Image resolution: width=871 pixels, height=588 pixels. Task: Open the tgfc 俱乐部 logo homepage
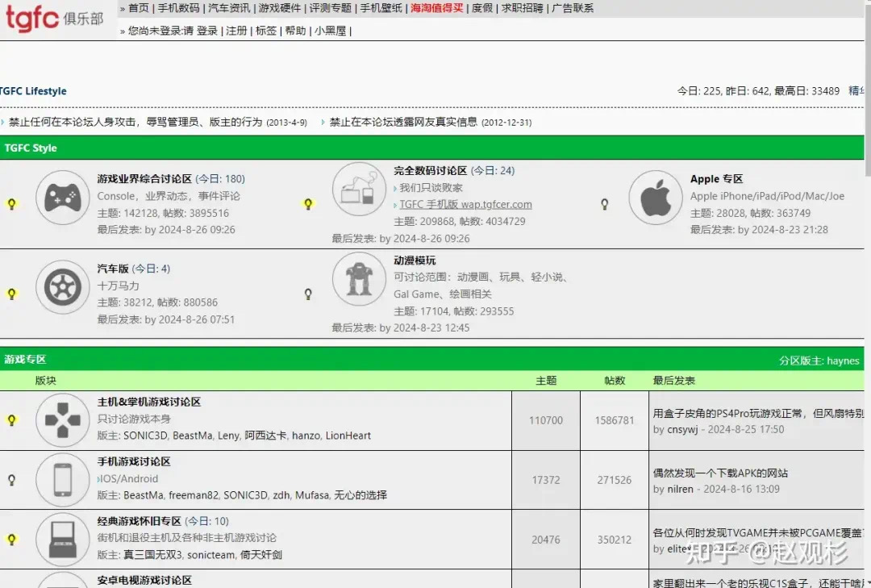[x=54, y=17]
